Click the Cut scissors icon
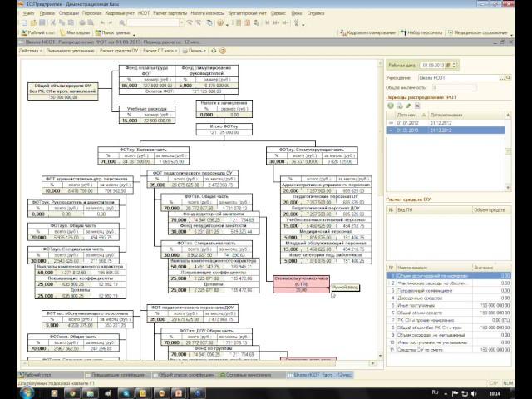This screenshot has width=532, height=399. pyautogui.click(x=53, y=22)
